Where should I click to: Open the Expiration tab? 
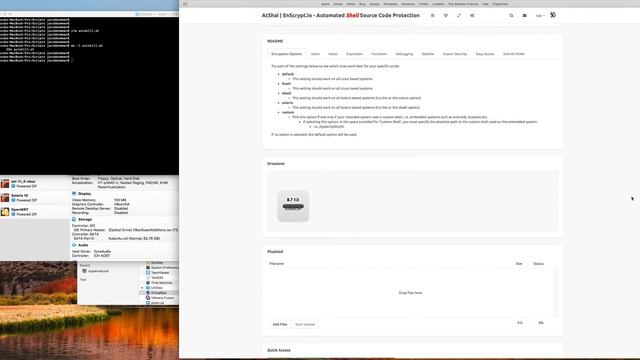pos(354,54)
